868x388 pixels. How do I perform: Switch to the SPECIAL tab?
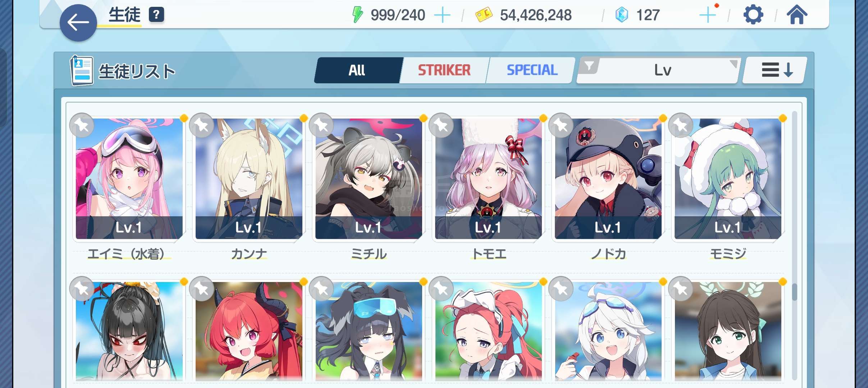[x=532, y=70]
